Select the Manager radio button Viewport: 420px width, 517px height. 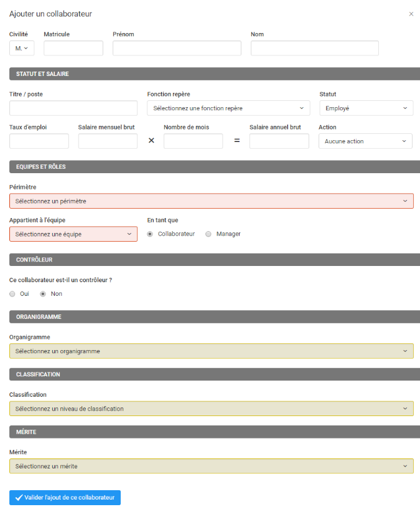208,234
